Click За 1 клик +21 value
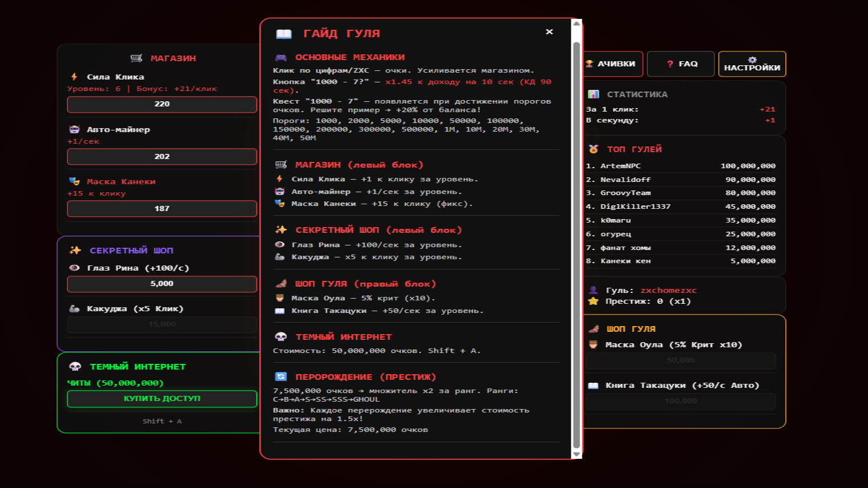The width and height of the screenshot is (868, 488). tap(767, 109)
